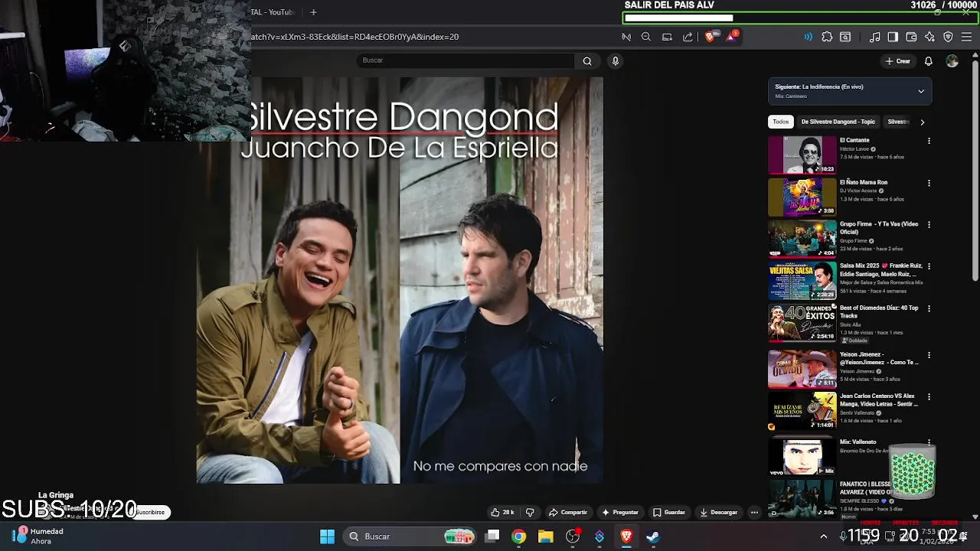Open Grupo Firme - Y Te Vas title
Viewport: 980px width, 551px height.
click(879, 228)
